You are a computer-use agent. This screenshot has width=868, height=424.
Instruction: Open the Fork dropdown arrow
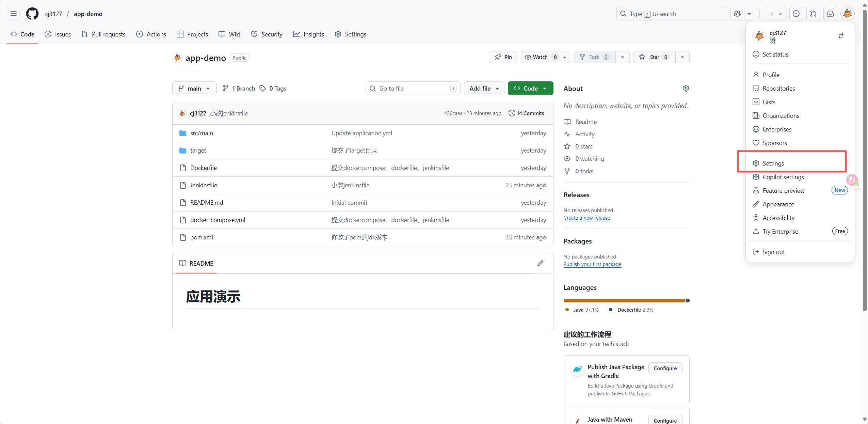623,57
